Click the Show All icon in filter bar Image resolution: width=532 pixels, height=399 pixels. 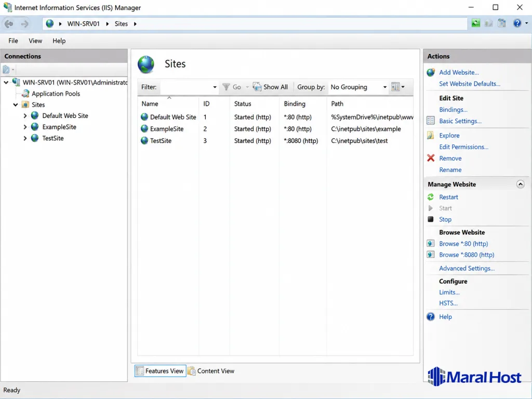[257, 87]
